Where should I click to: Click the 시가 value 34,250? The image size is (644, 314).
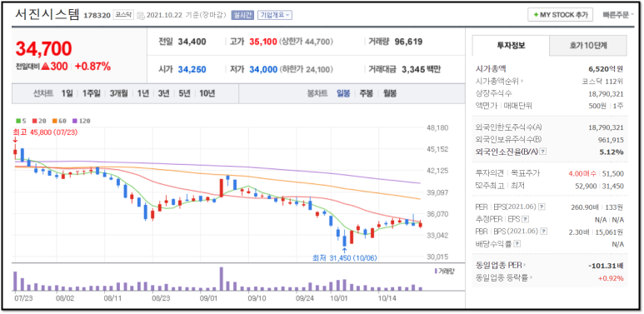click(x=192, y=70)
